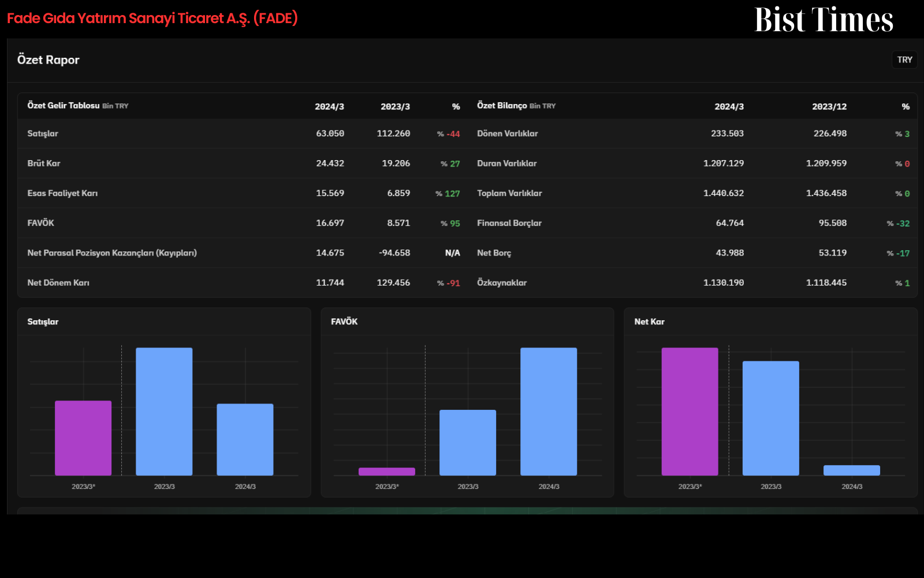924x578 pixels.
Task: Click Duran Varlıklar label
Action: [507, 164]
